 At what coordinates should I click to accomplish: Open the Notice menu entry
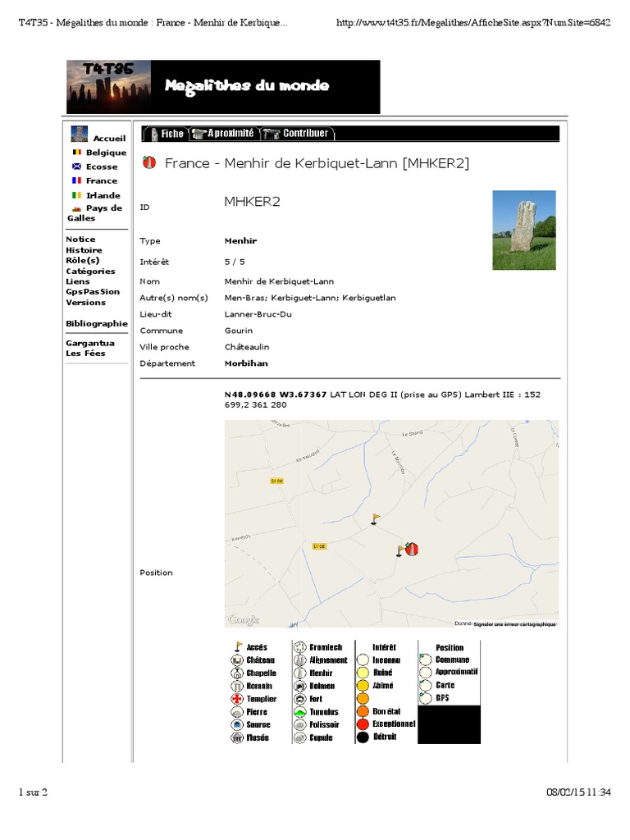tap(80, 240)
